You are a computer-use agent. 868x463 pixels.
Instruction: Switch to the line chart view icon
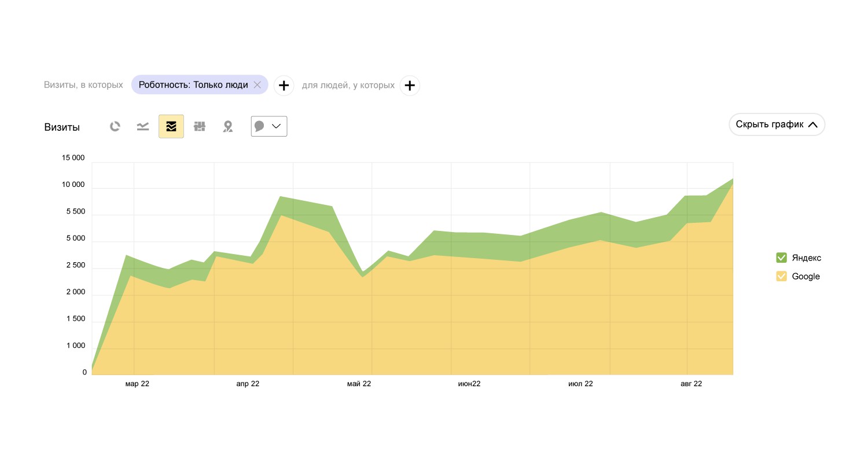(143, 126)
